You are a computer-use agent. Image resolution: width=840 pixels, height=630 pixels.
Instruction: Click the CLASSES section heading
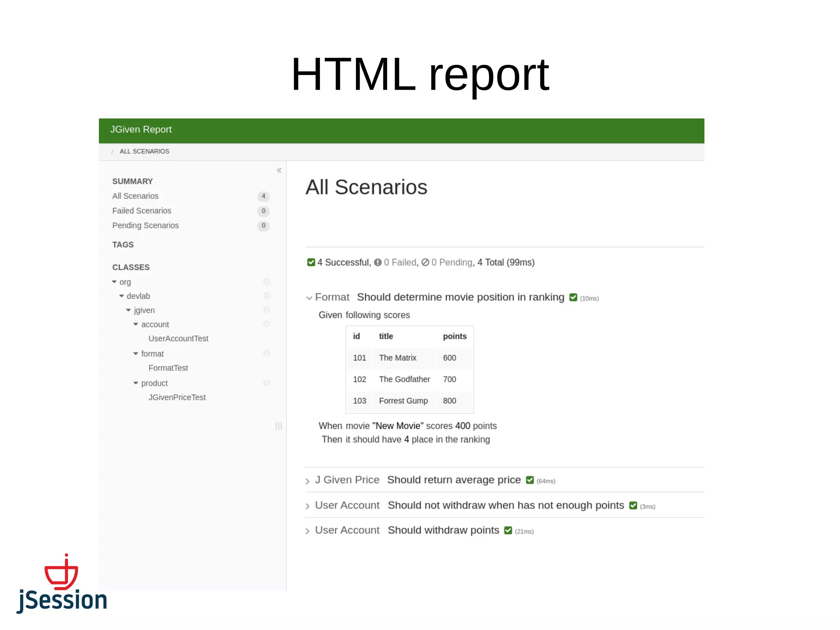point(131,267)
